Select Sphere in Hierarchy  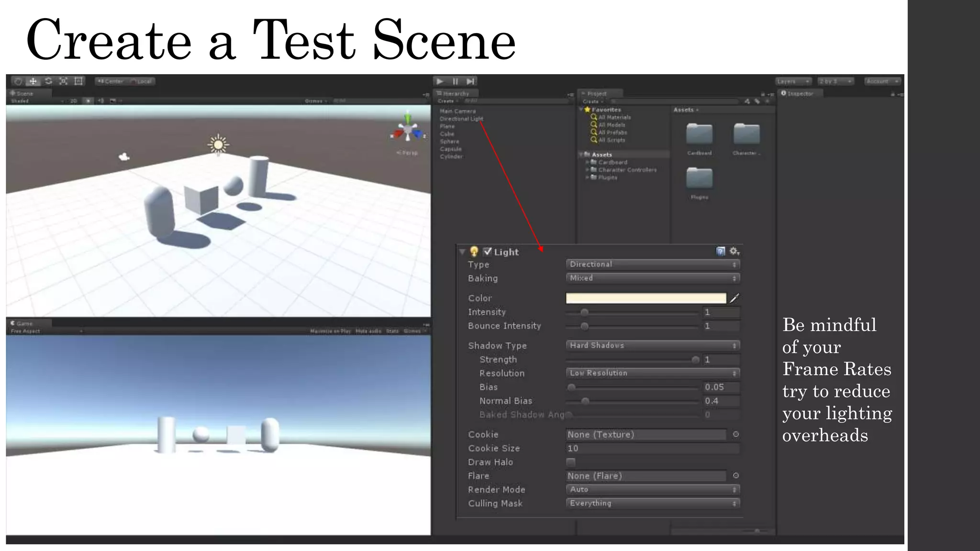pos(449,142)
